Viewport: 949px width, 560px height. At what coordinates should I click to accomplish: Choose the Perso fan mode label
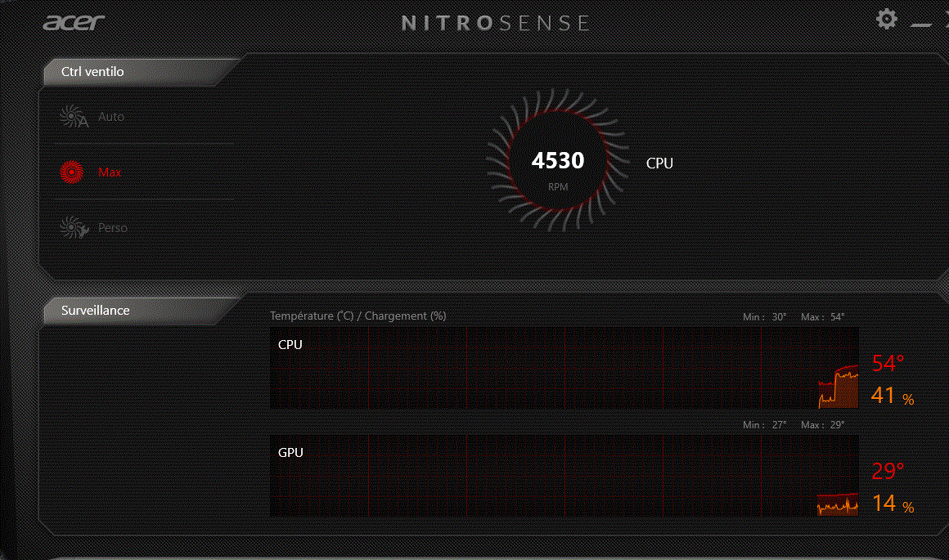pos(113,228)
